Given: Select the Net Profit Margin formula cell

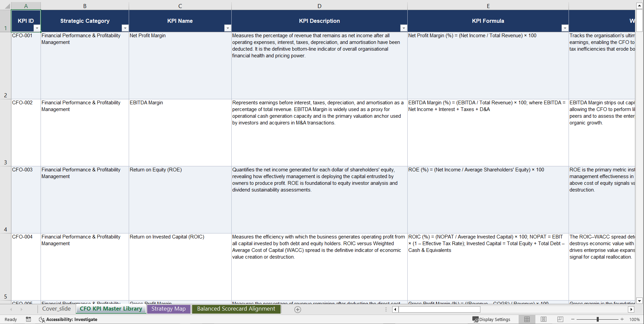Looking at the screenshot, I should point(488,65).
